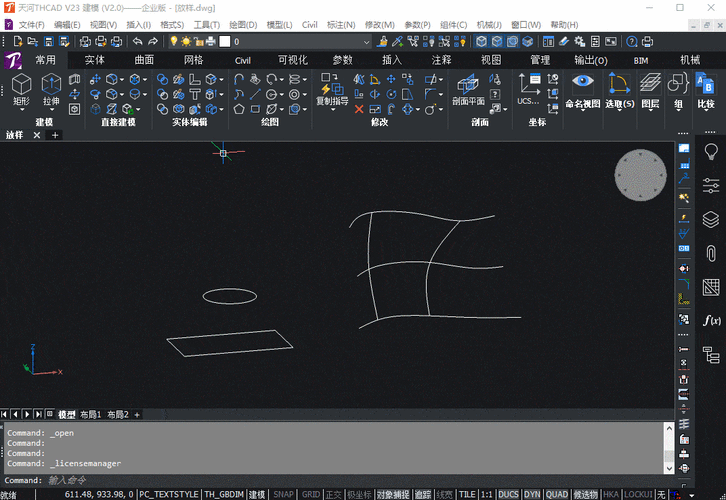Open the UCS dropdown in 坐标 panel
This screenshot has width=726, height=500.
click(x=528, y=101)
